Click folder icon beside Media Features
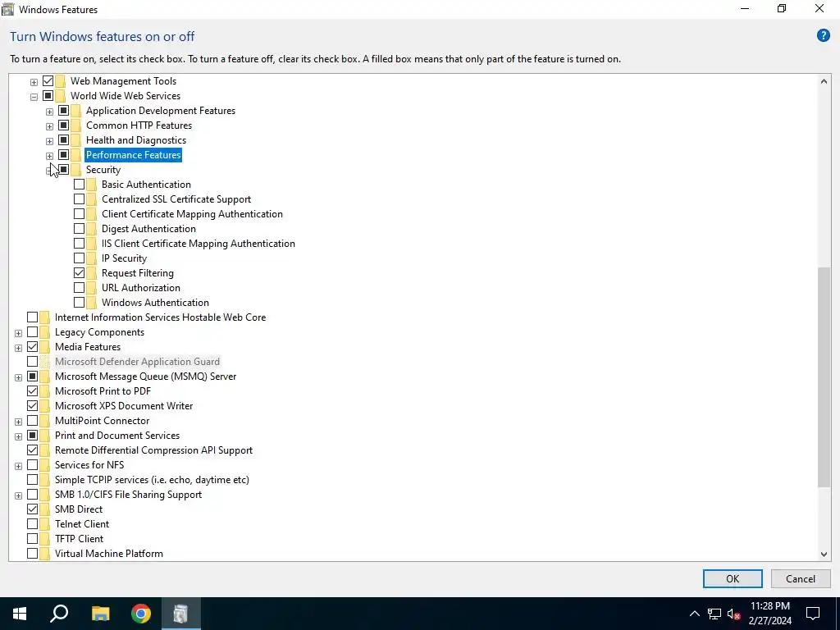 pos(44,347)
